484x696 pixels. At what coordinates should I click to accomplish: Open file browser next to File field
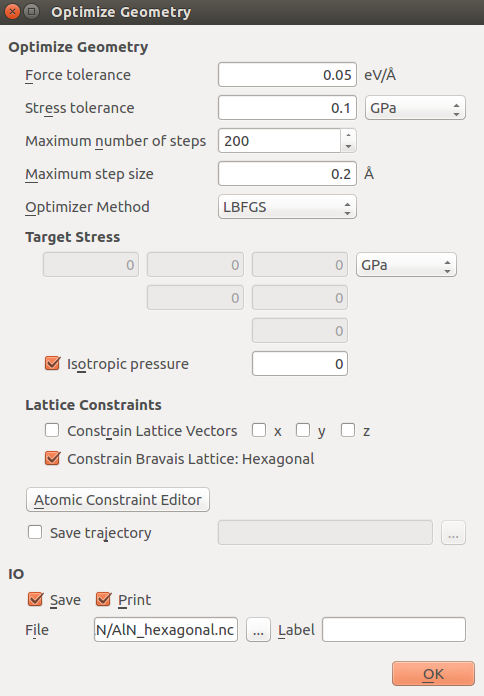coord(258,629)
